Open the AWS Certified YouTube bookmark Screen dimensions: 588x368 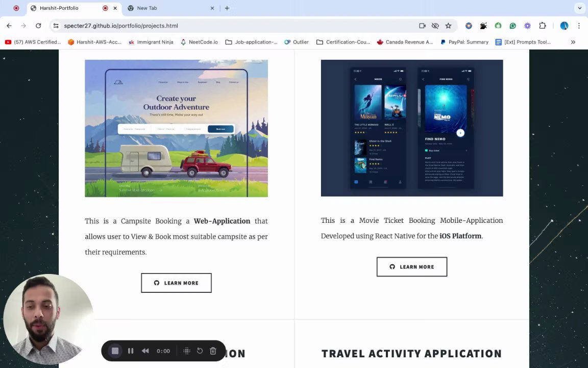pyautogui.click(x=33, y=42)
